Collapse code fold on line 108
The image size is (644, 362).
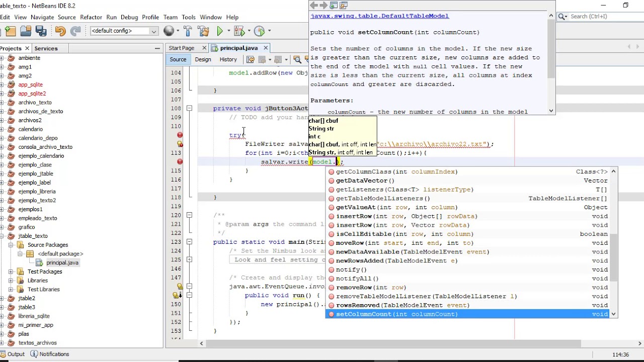(x=189, y=109)
